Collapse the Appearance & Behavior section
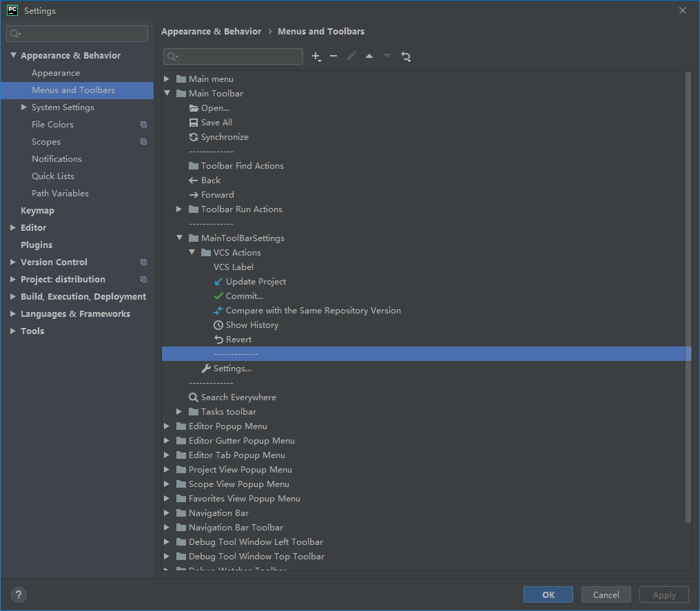This screenshot has height=611, width=700. (13, 55)
